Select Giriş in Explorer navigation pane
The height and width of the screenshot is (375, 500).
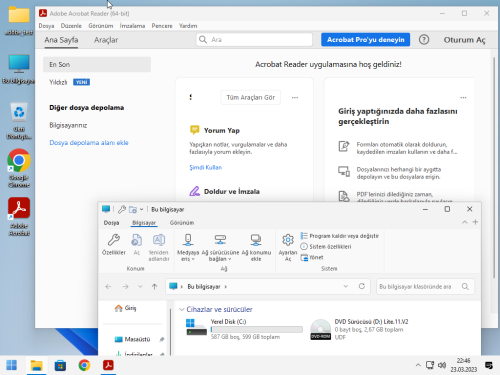(x=125, y=308)
